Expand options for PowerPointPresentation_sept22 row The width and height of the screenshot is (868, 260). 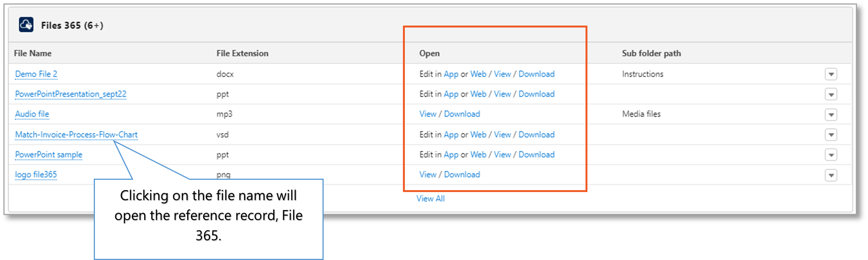tap(831, 94)
